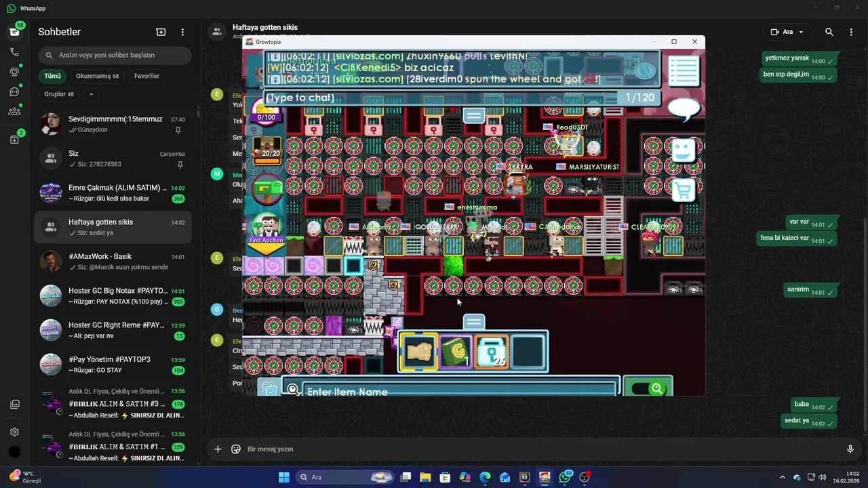The height and width of the screenshot is (488, 868).
Task: Open the Calls tab in WhatsApp sidebar
Action: (x=14, y=52)
